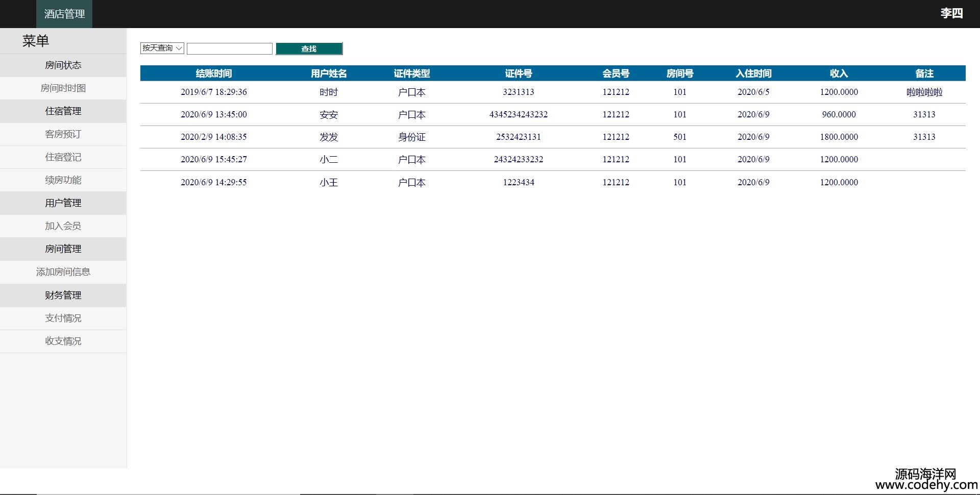This screenshot has height=495, width=980.
Task: Select checkout time 2020/6/9 15:45:27
Action: coord(214,160)
